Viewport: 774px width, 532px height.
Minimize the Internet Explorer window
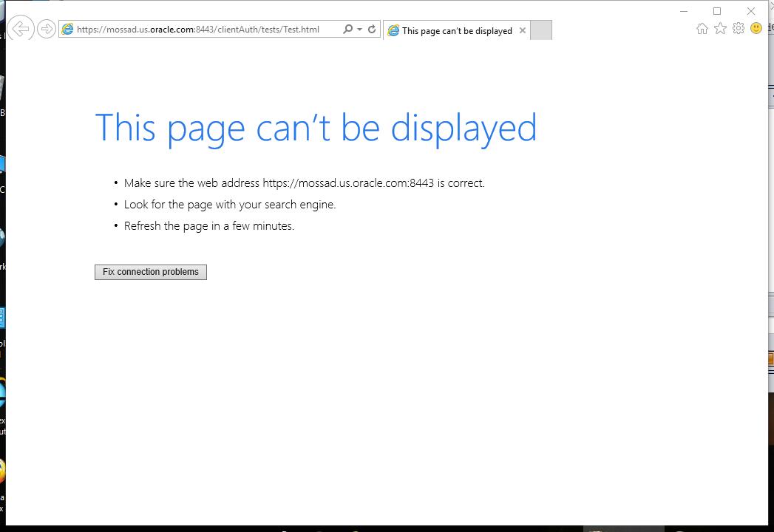click(x=684, y=11)
